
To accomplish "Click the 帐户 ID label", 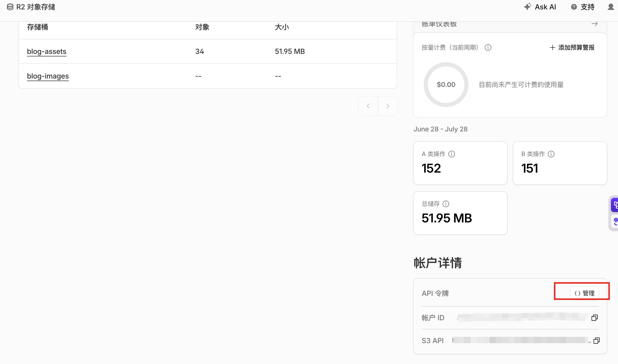I will click(433, 318).
